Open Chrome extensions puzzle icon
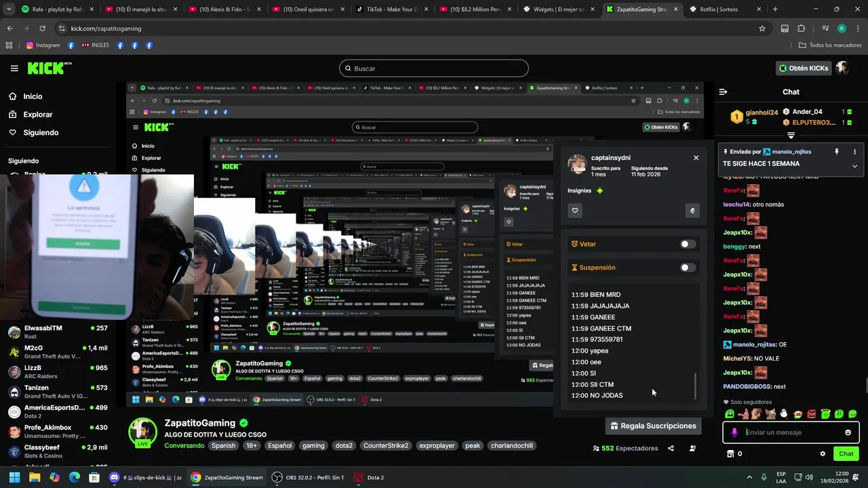This screenshot has width=868, height=488. (x=802, y=28)
